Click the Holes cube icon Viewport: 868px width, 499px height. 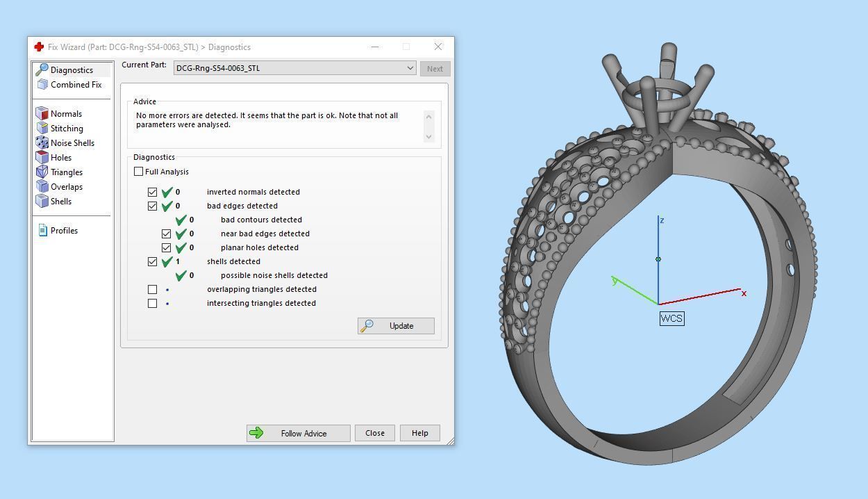[x=42, y=157]
